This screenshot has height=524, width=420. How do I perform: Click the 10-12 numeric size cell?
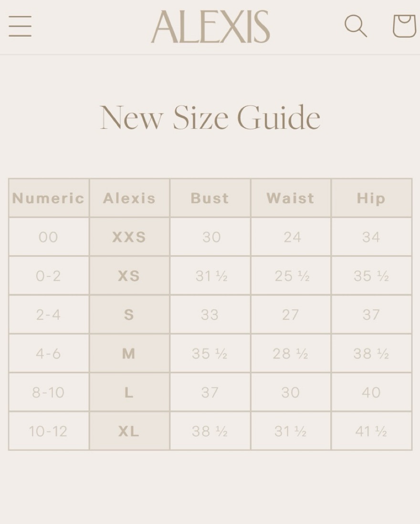[x=49, y=431]
